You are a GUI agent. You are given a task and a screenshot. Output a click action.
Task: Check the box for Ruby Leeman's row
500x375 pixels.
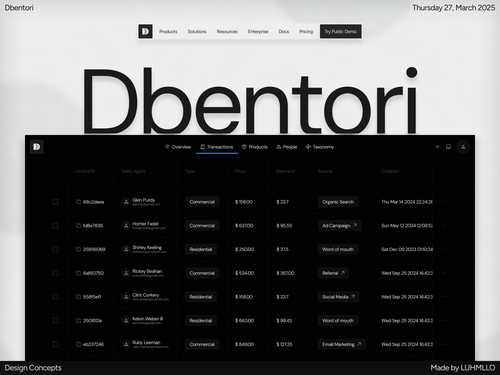coord(55,344)
